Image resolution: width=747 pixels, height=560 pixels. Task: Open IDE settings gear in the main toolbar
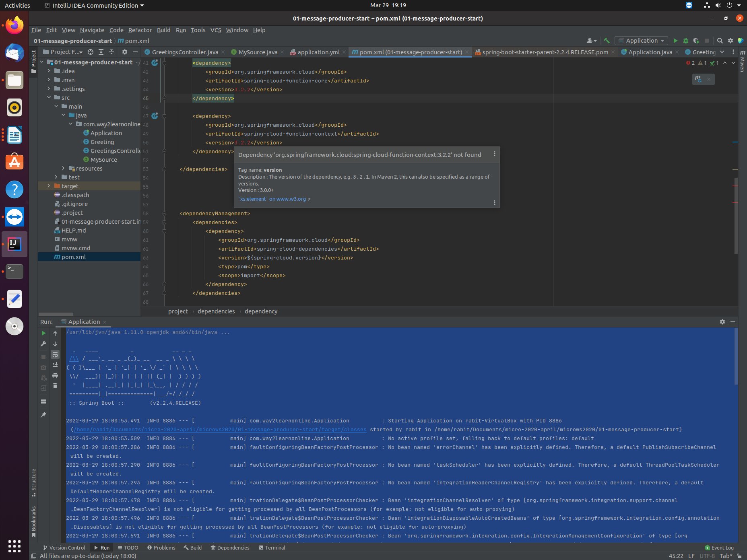(x=730, y=41)
